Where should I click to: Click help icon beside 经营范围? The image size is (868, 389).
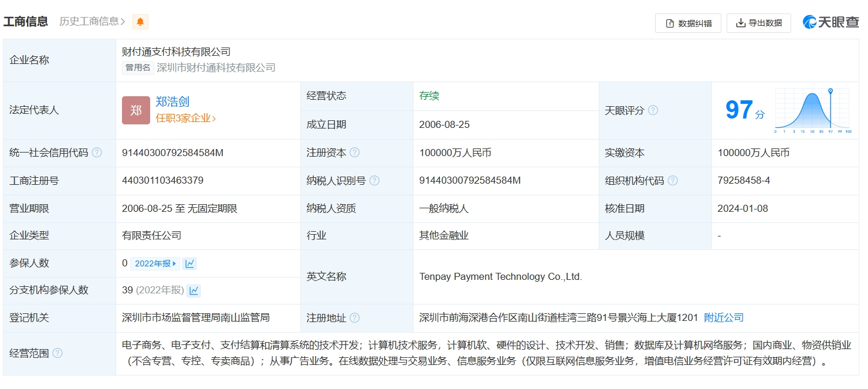tap(57, 353)
